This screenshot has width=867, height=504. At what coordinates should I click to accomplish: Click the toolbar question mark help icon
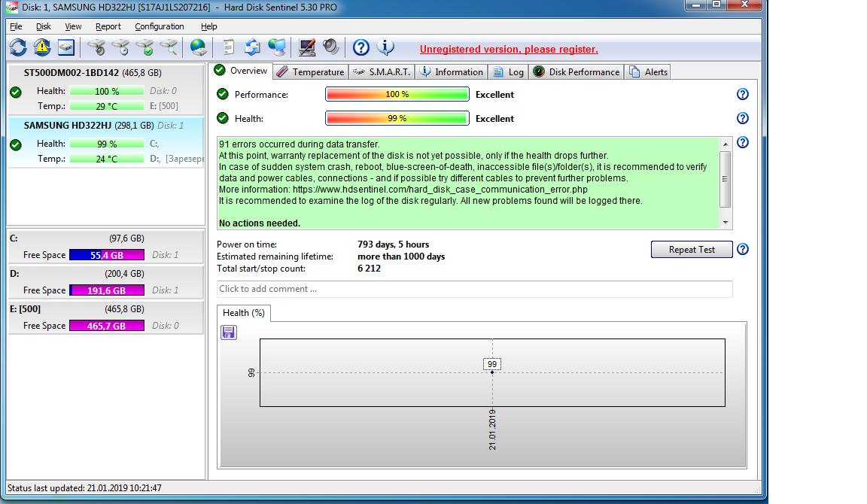click(361, 47)
